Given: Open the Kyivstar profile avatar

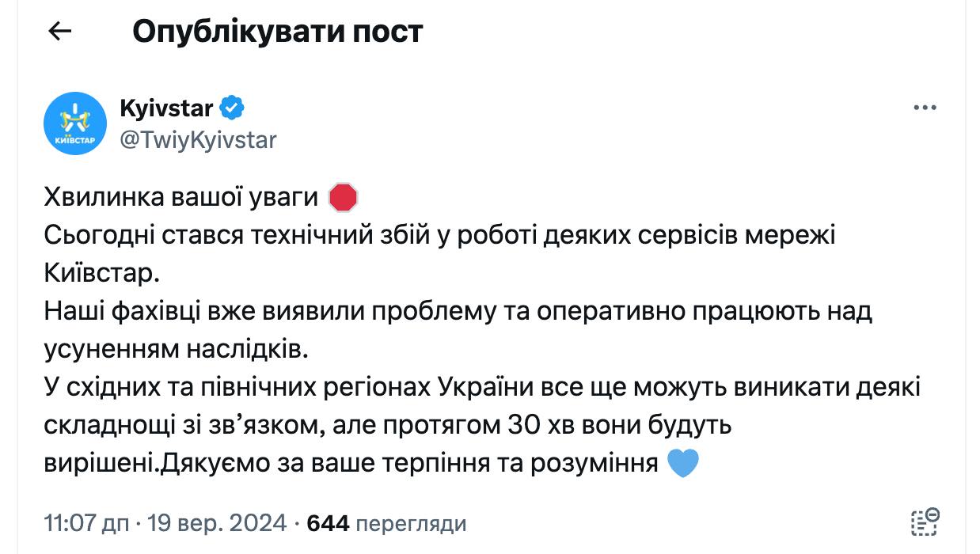Looking at the screenshot, I should (75, 123).
